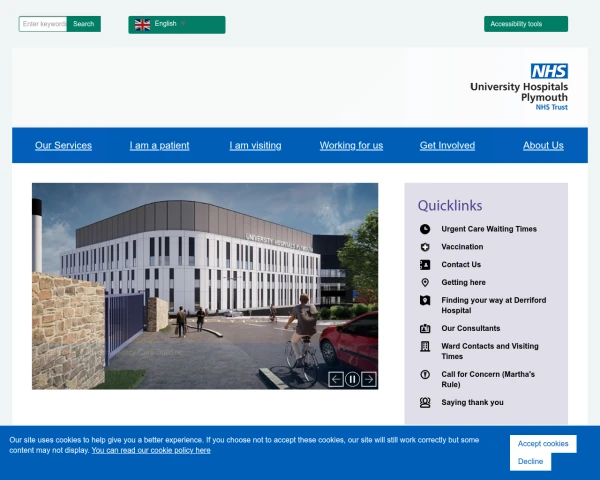Open the About Us menu

tap(543, 145)
